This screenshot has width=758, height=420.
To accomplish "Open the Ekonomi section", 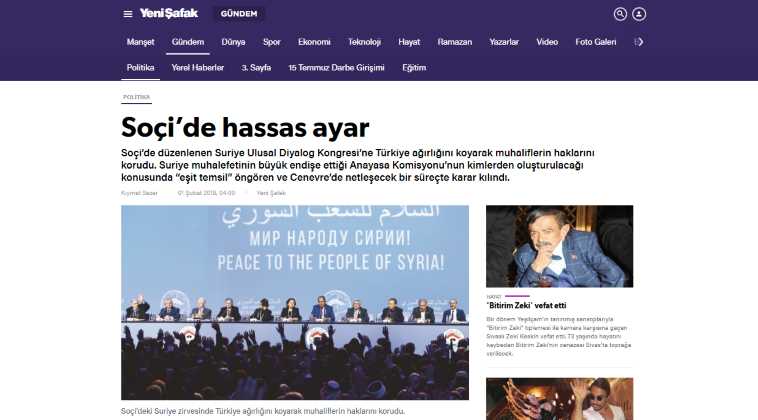I will pyautogui.click(x=314, y=42).
